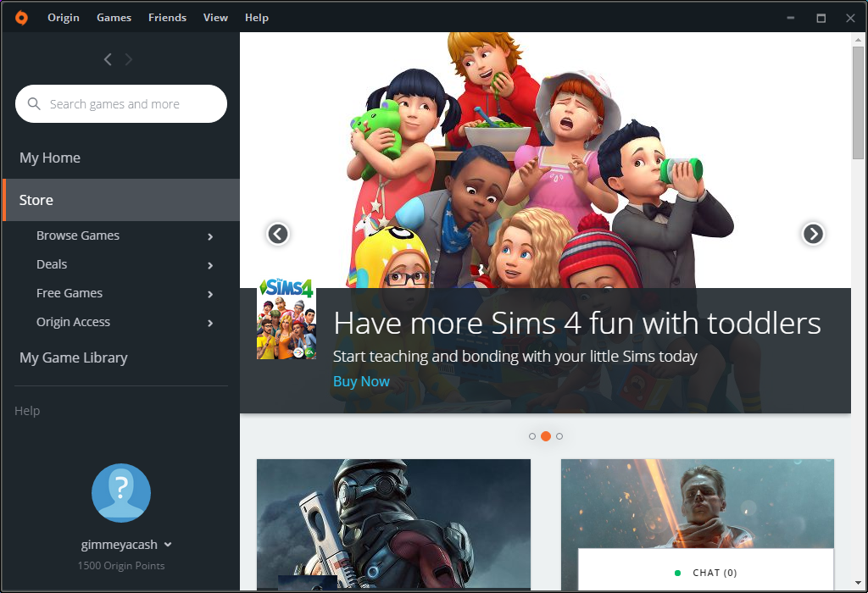Image resolution: width=868 pixels, height=593 pixels.
Task: Click Deals in the sidebar
Action: tap(52, 264)
